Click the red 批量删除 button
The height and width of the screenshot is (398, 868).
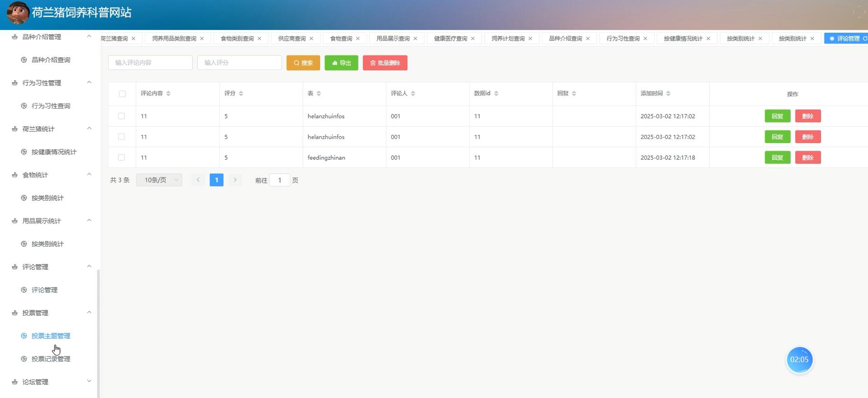point(385,63)
